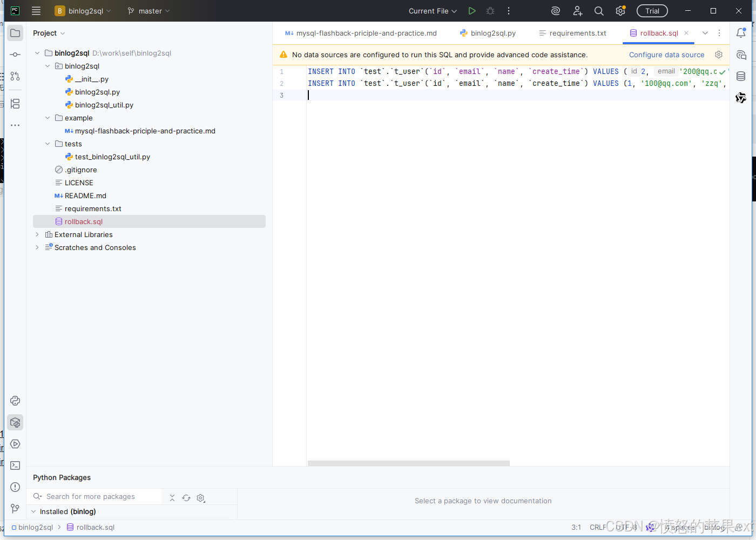Open data source banner settings gear

click(719, 55)
